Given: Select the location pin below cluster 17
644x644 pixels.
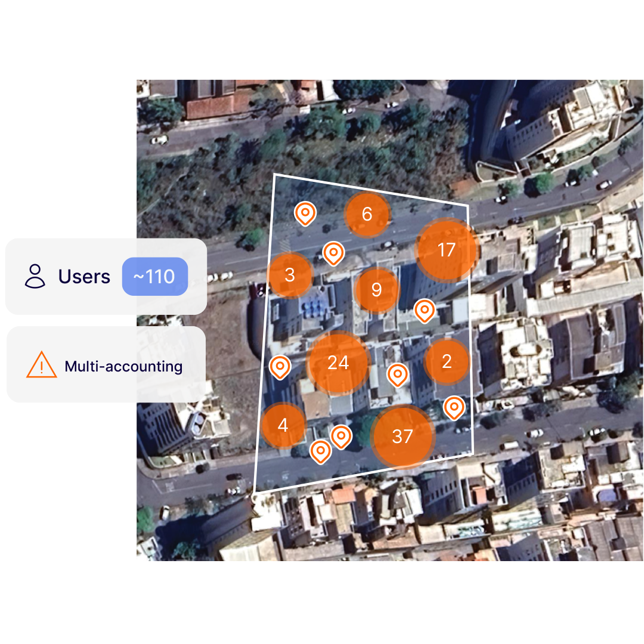Looking at the screenshot, I should coord(425,311).
